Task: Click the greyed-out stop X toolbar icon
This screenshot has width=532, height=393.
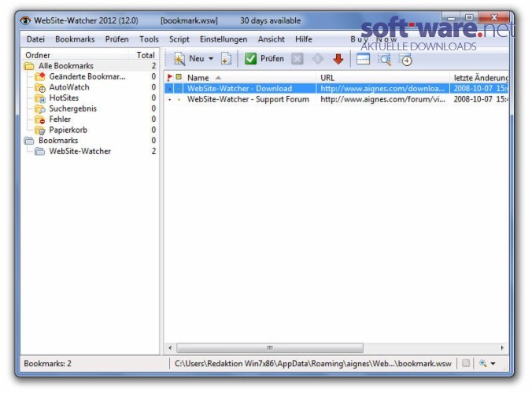Action: (x=297, y=59)
